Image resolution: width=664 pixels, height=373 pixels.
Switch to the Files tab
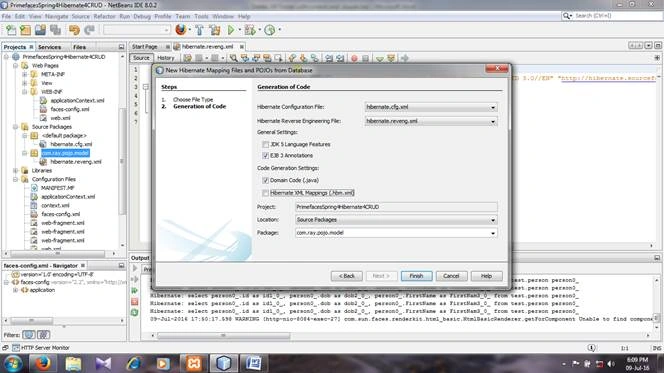(x=79, y=47)
